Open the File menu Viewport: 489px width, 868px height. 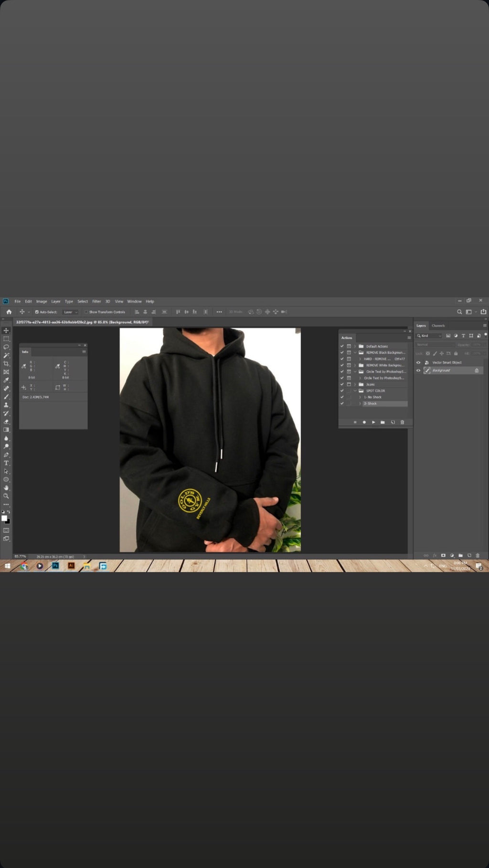(x=18, y=301)
